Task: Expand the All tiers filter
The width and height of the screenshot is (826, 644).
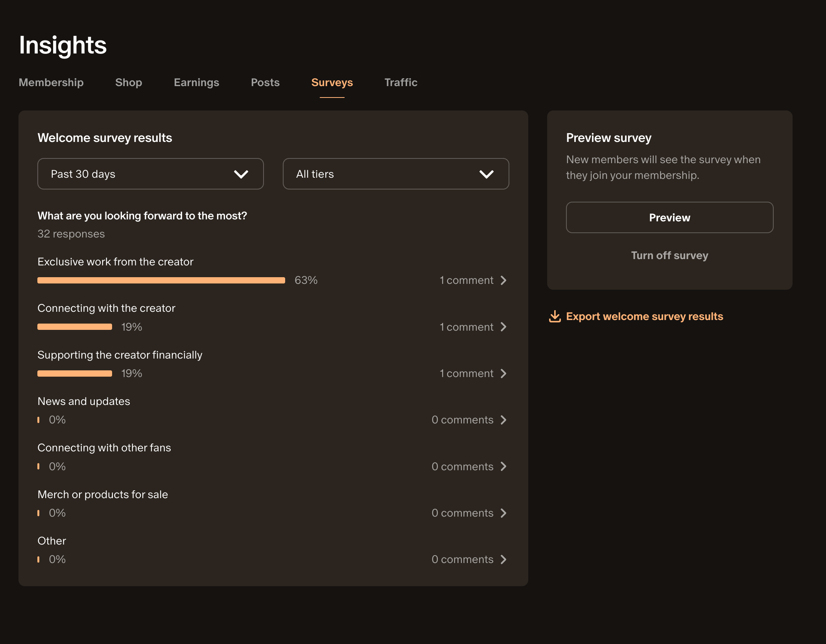Action: click(x=396, y=173)
